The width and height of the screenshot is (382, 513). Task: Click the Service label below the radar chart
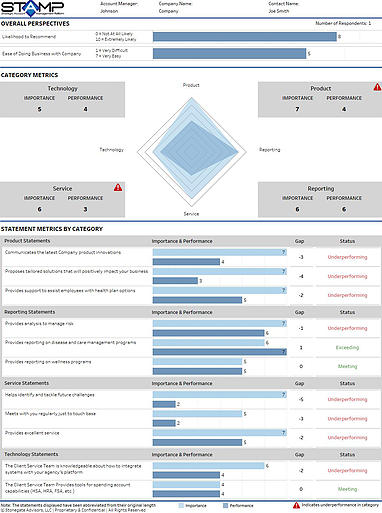tap(191, 214)
